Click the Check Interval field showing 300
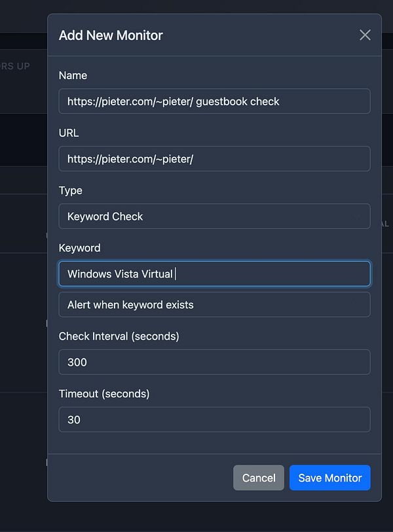The width and height of the screenshot is (393, 532). click(214, 362)
